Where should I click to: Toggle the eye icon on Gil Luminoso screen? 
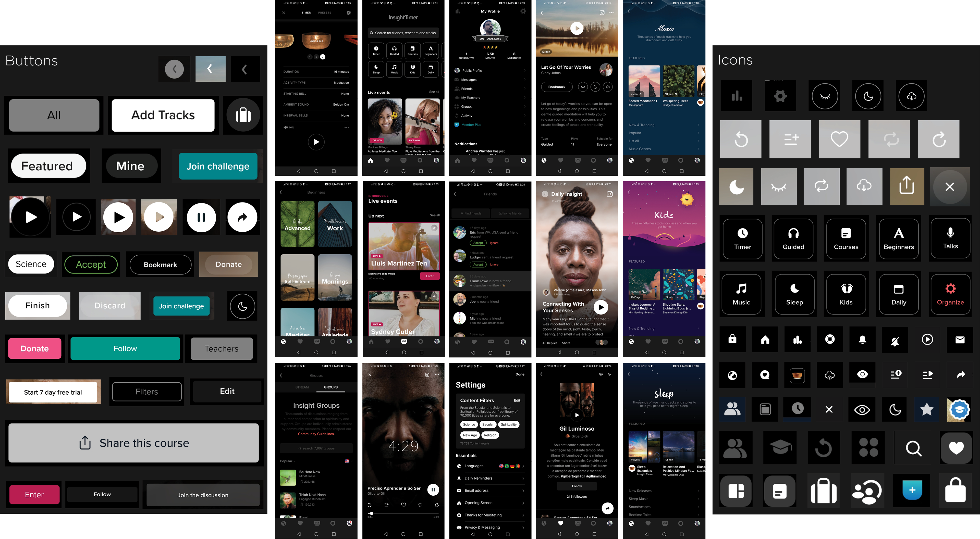coord(601,374)
